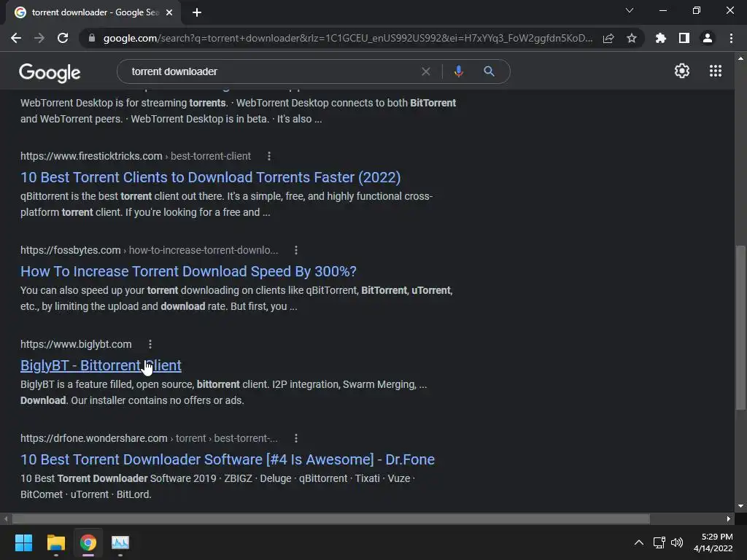
Task: Click the drfone.wondershare.com URL text
Action: click(x=94, y=438)
